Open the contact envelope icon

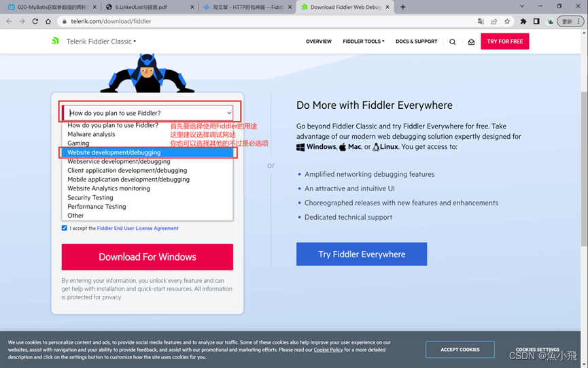(471, 41)
